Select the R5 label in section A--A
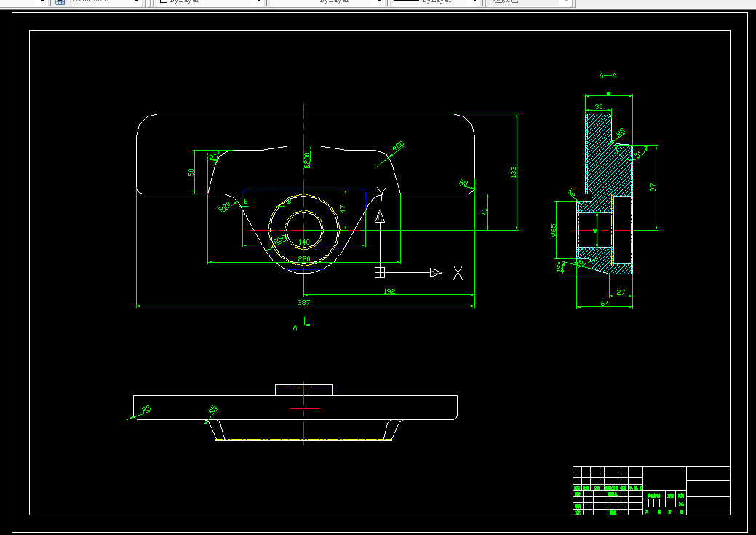This screenshot has height=535, width=756. 620,132
